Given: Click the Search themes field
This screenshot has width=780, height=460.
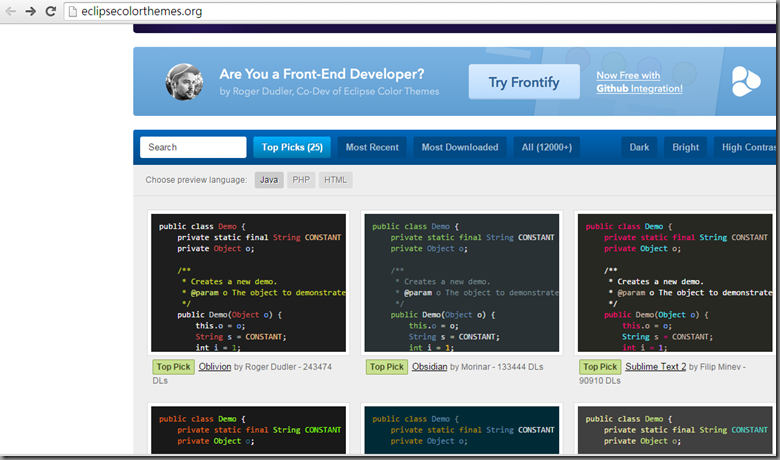Looking at the screenshot, I should tap(193, 147).
